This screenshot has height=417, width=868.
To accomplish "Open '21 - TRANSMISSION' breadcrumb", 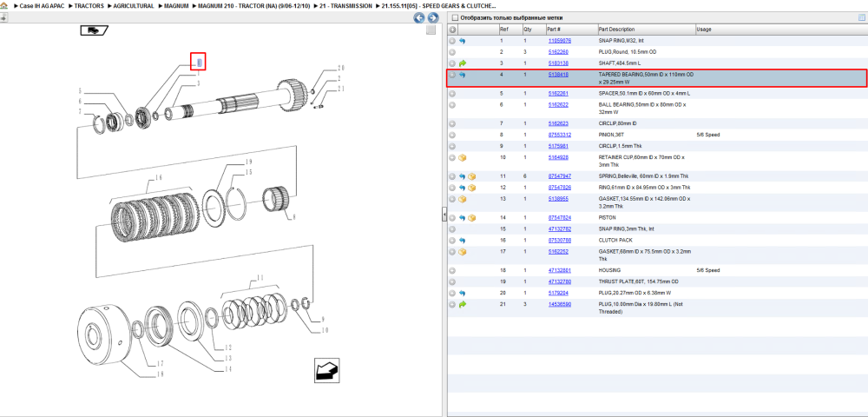I will [346, 5].
